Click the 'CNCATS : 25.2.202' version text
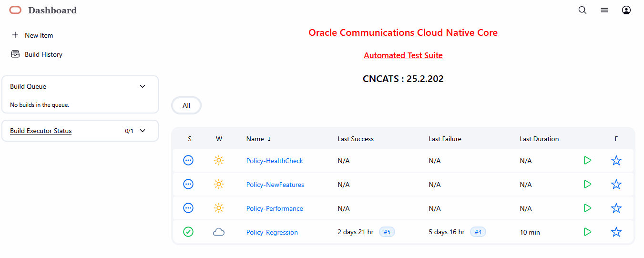Screen dimensions: 644x258 click(403, 79)
